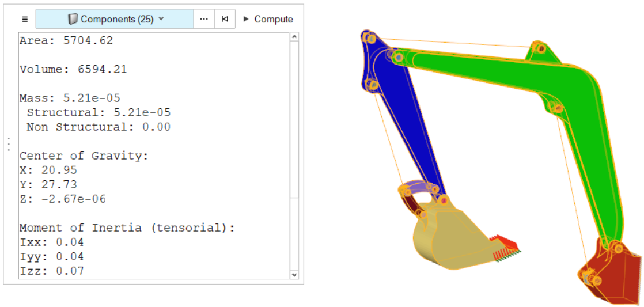Click the 'Izz: 0.07' value
This screenshot has width=644, height=307.
pyautogui.click(x=52, y=271)
